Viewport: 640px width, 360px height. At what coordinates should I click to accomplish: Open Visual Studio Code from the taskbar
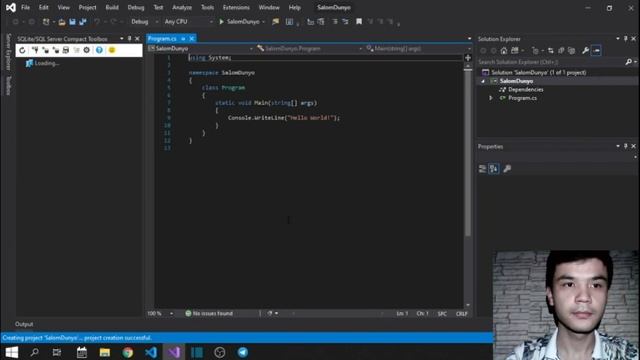pos(151,352)
